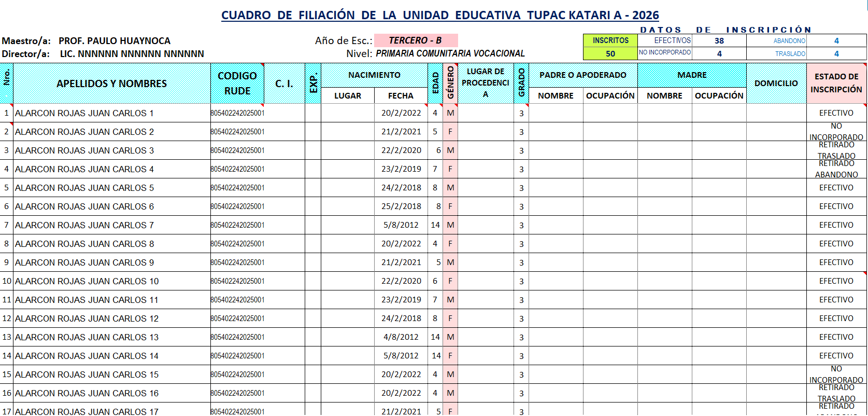Screen dimensions: 868x416
Task: Click the 'PADRE O APODERADO' header
Action: (x=583, y=75)
